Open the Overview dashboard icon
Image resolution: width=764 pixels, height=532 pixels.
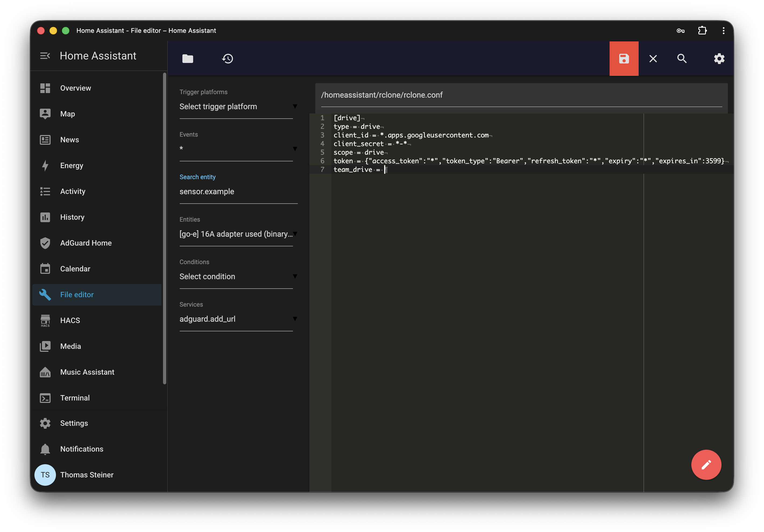(x=45, y=88)
